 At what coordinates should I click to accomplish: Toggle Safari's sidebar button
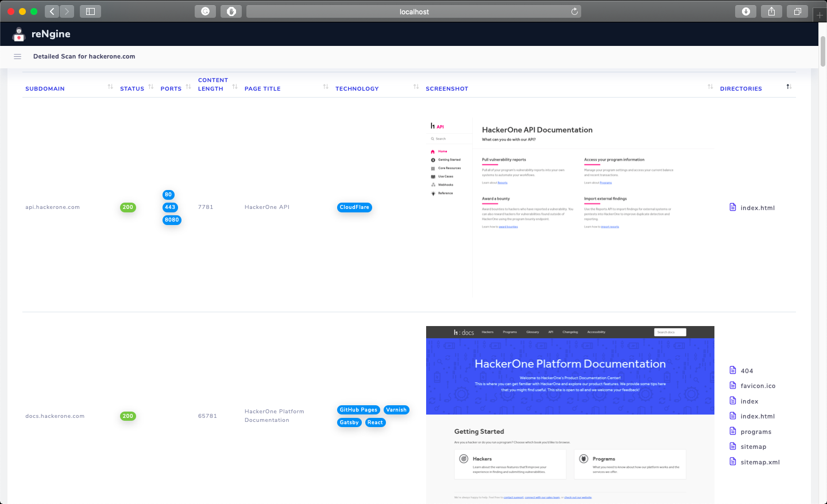[x=90, y=11]
